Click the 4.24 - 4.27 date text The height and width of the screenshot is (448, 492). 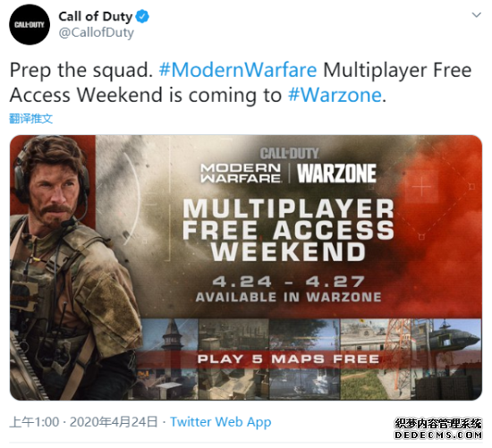tap(288, 282)
